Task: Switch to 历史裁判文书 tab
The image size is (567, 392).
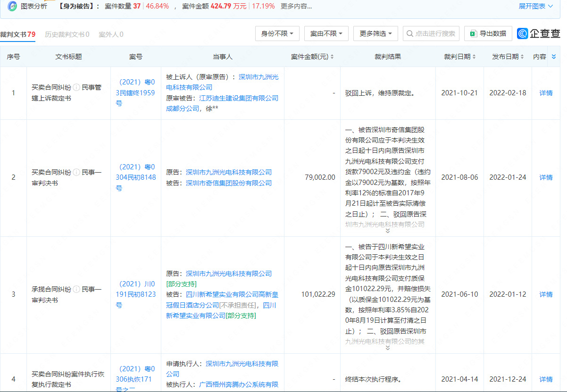Action: click(x=67, y=34)
